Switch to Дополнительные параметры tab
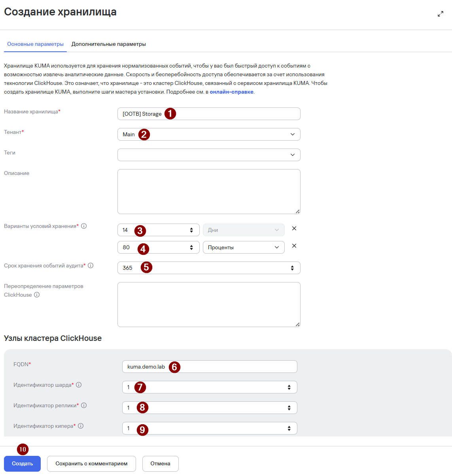The width and height of the screenshot is (452, 476). click(x=109, y=44)
